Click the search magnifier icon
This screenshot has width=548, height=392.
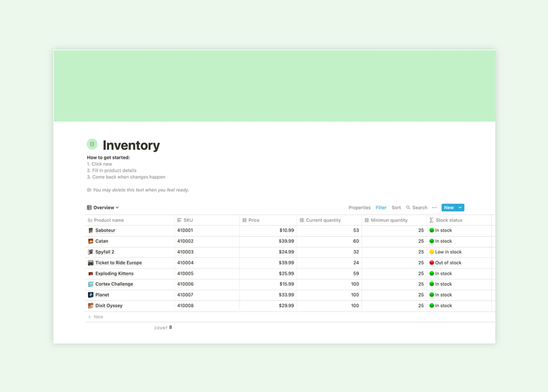click(408, 208)
